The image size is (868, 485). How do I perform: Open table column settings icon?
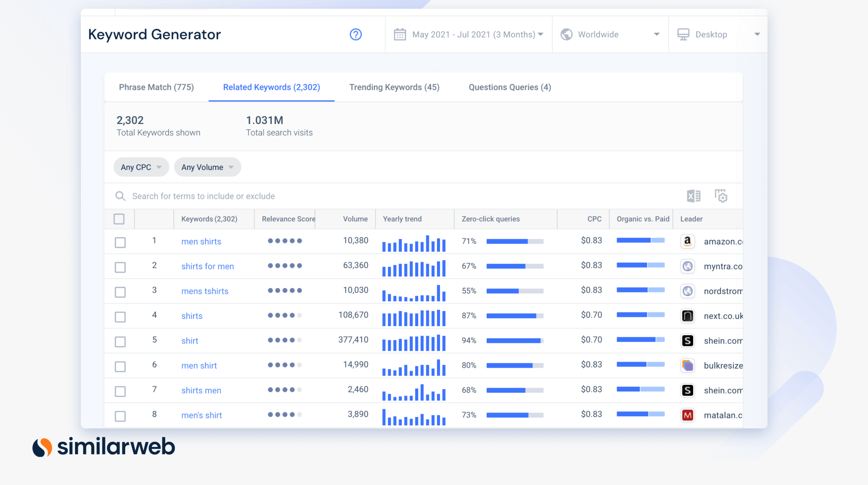(721, 196)
